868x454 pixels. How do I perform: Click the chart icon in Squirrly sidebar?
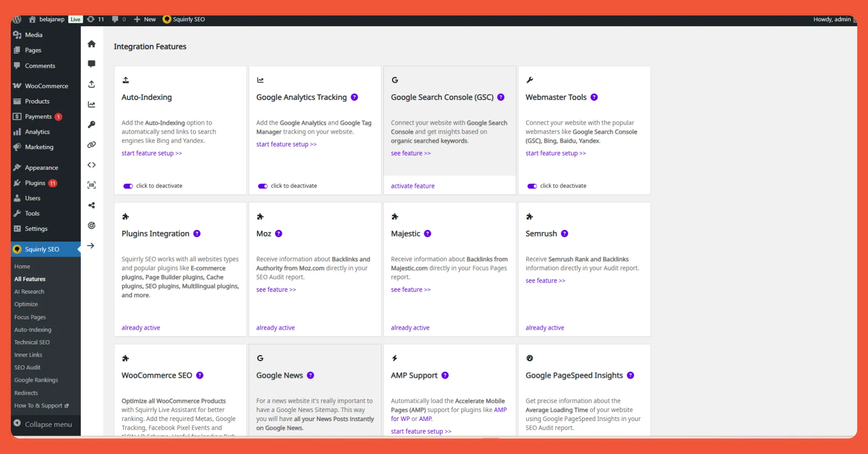[x=92, y=104]
